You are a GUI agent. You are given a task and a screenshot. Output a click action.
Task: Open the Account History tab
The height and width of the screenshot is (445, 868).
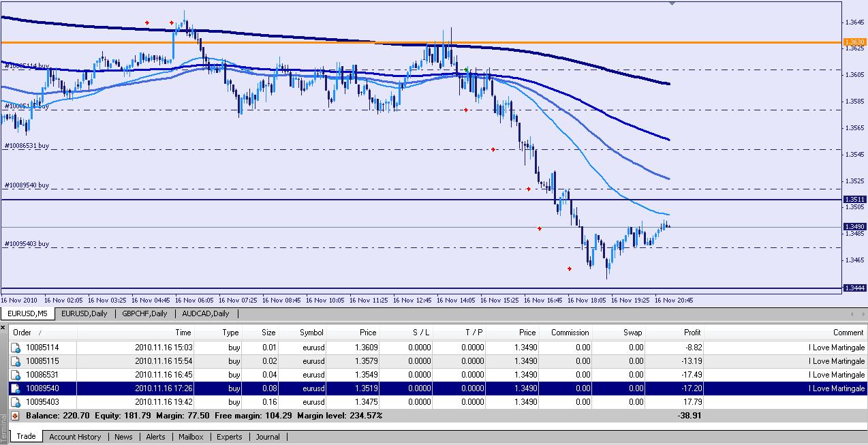pyautogui.click(x=75, y=437)
